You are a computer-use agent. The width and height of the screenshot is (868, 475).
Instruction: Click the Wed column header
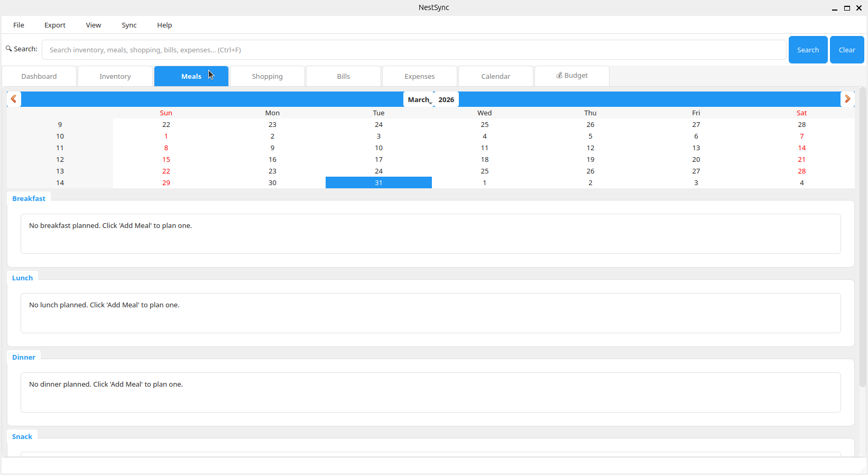(485, 113)
